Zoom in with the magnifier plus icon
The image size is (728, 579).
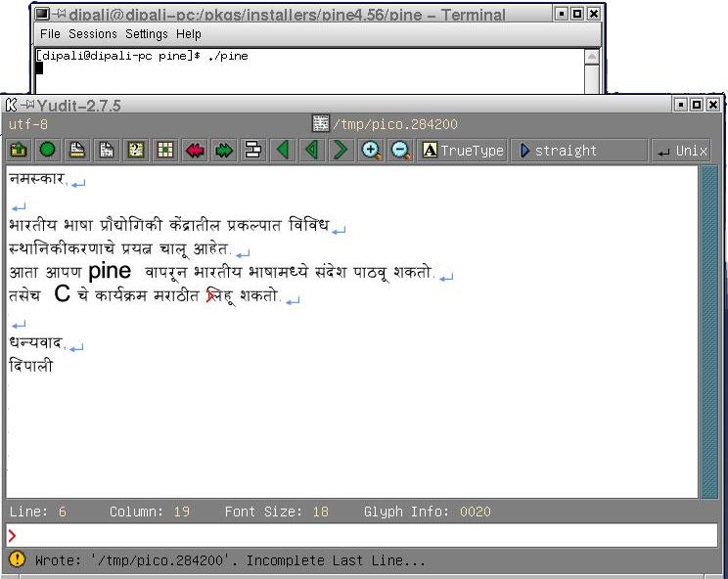tap(371, 150)
